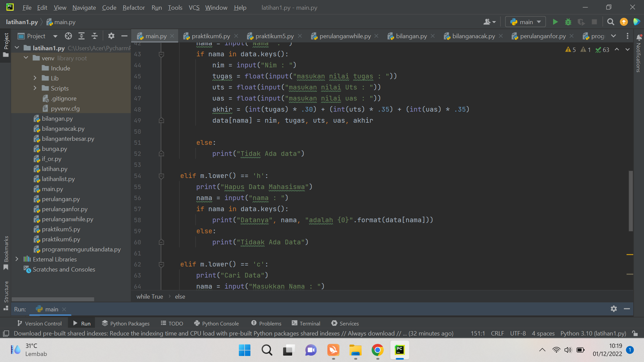This screenshot has width=644, height=362.
Task: Go to next highlighted error arrow
Action: (628, 50)
